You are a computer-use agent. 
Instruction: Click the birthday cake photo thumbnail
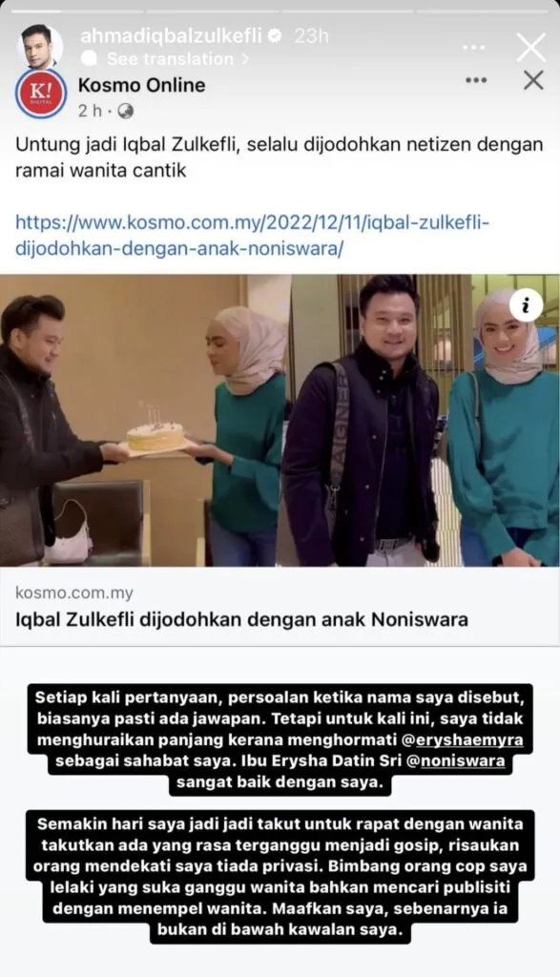pyautogui.click(x=146, y=421)
